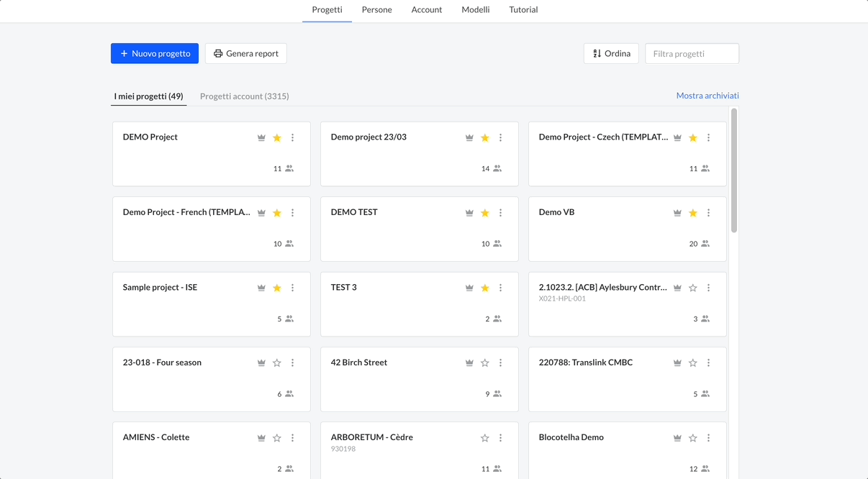Screen dimensions: 868x479
Task: Open the Account tab
Action: pos(427,10)
